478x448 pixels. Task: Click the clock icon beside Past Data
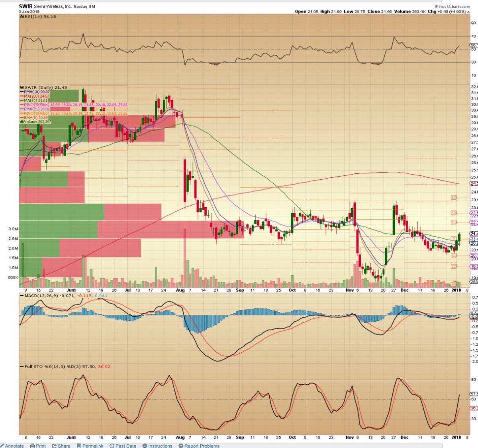[x=112, y=446]
